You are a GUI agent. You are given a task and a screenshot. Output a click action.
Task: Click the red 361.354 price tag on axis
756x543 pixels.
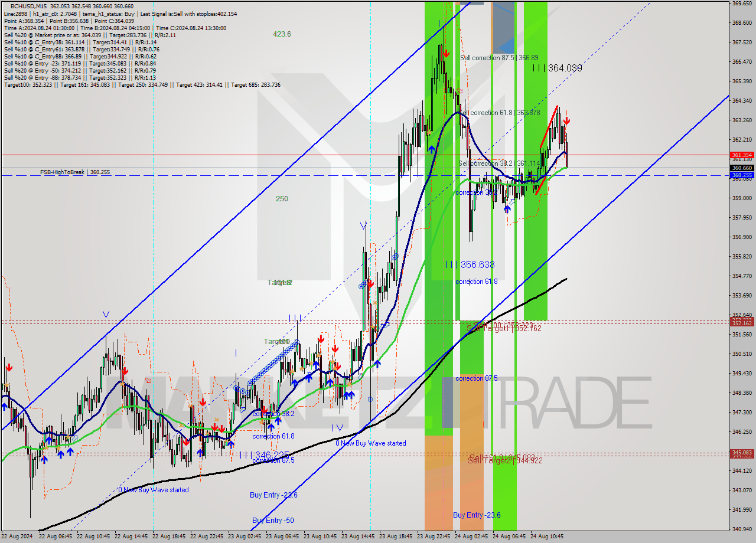742,155
